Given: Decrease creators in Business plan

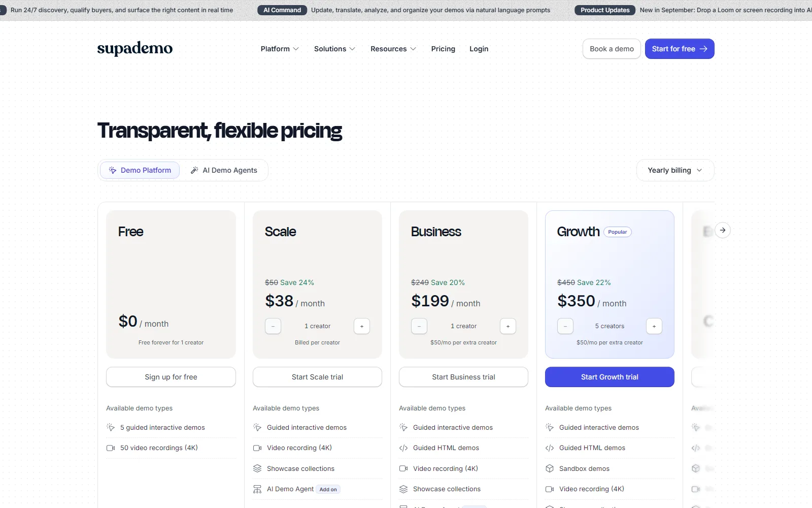Looking at the screenshot, I should pyautogui.click(x=419, y=326).
